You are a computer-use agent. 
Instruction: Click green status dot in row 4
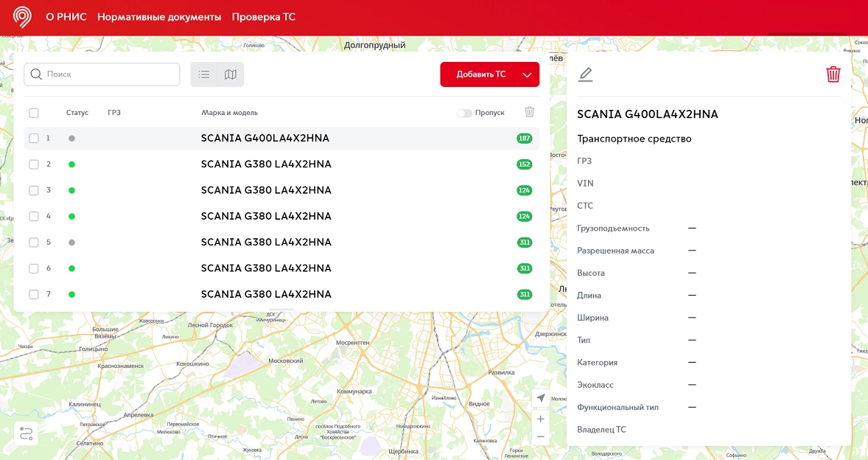71,217
